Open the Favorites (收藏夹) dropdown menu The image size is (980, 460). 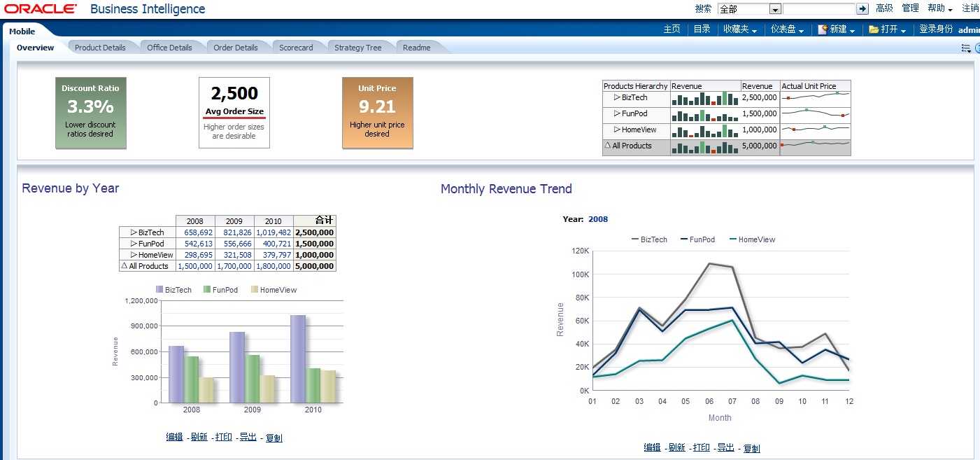tap(740, 29)
